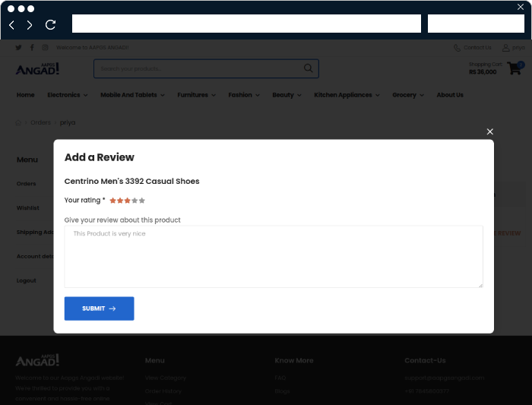Expand the Beauty dropdown menu
This screenshot has width=532, height=405.
click(x=287, y=95)
